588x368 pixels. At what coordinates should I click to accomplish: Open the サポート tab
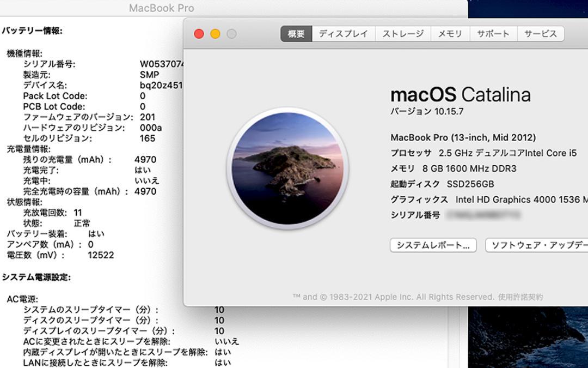pyautogui.click(x=493, y=34)
